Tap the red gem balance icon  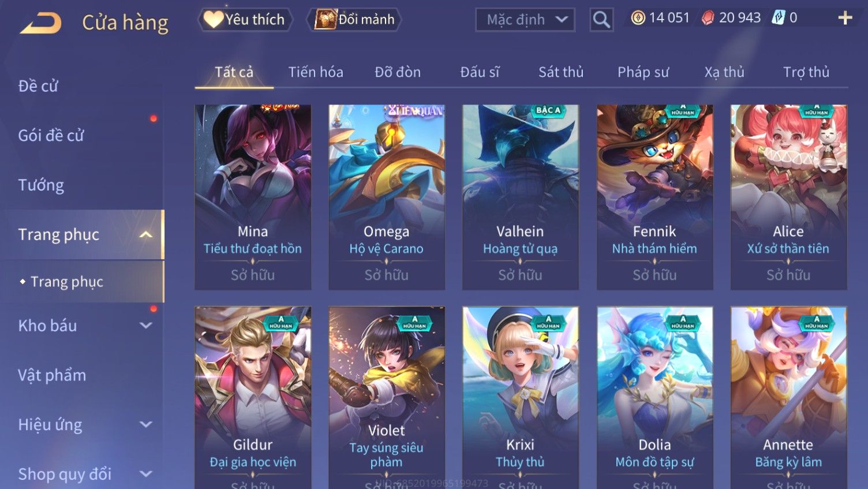708,18
